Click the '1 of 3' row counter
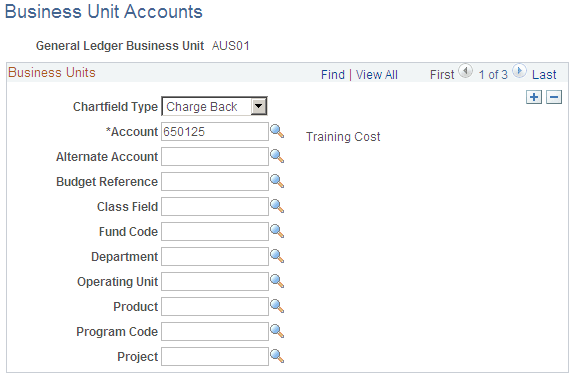The width and height of the screenshot is (573, 377). (493, 75)
